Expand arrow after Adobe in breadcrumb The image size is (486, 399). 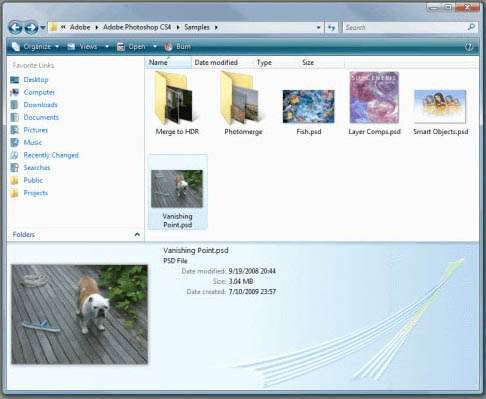click(97, 27)
